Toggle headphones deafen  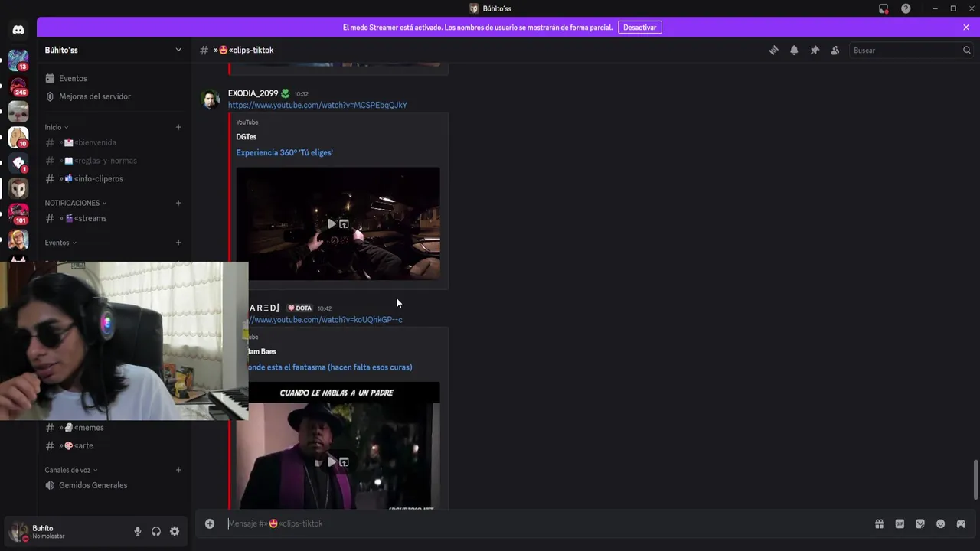click(x=156, y=531)
